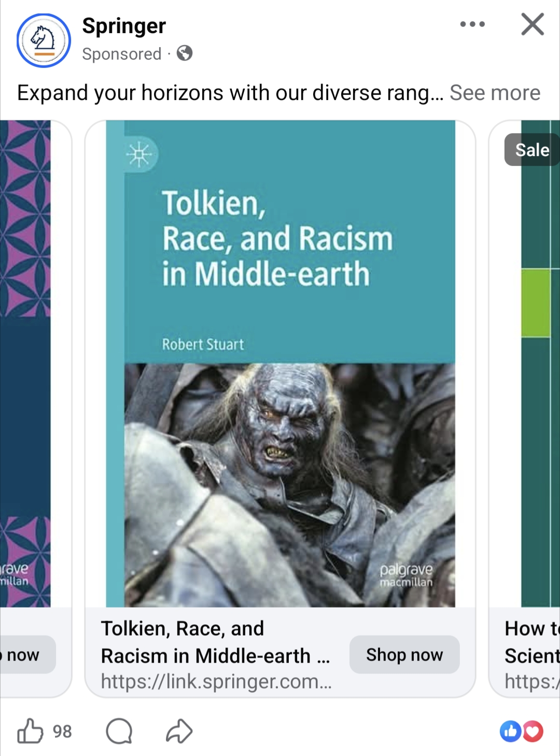
Task: Click Shop now for Tolkien book
Action: tap(404, 655)
